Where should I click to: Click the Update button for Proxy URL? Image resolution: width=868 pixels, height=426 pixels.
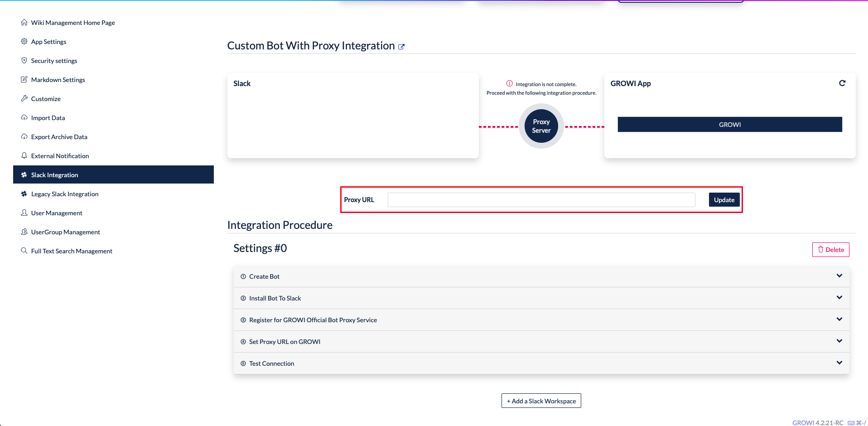point(724,200)
